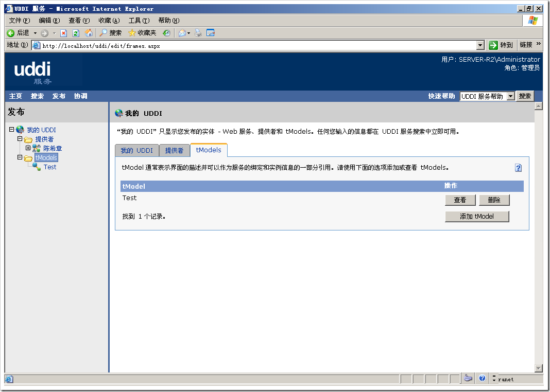Click the tModels folder icon in tree
The height and width of the screenshot is (392, 550).
[28, 158]
